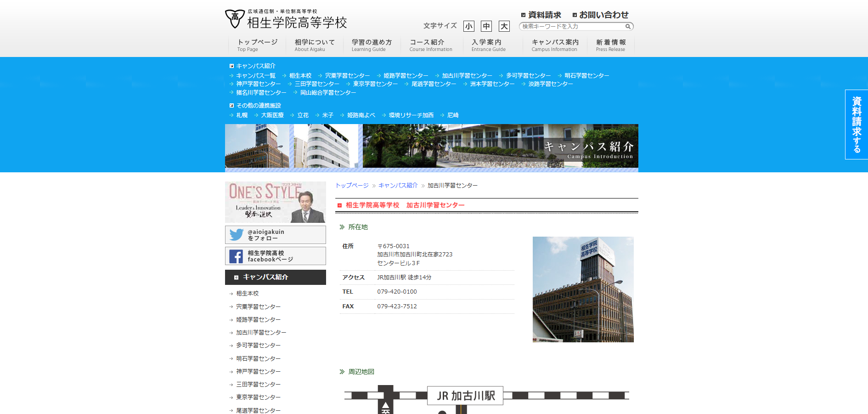
Task: Set font size to medium (中)
Action: coord(486,26)
